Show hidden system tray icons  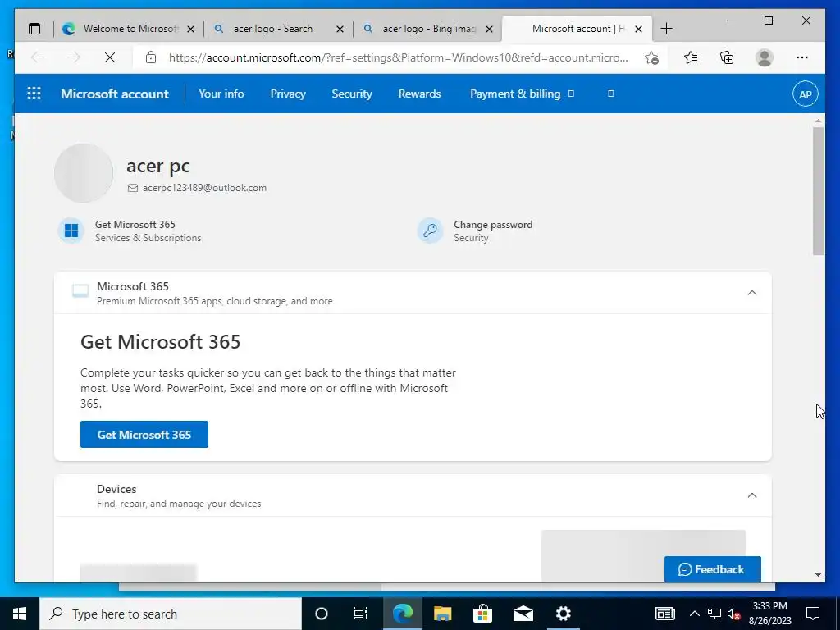point(694,614)
